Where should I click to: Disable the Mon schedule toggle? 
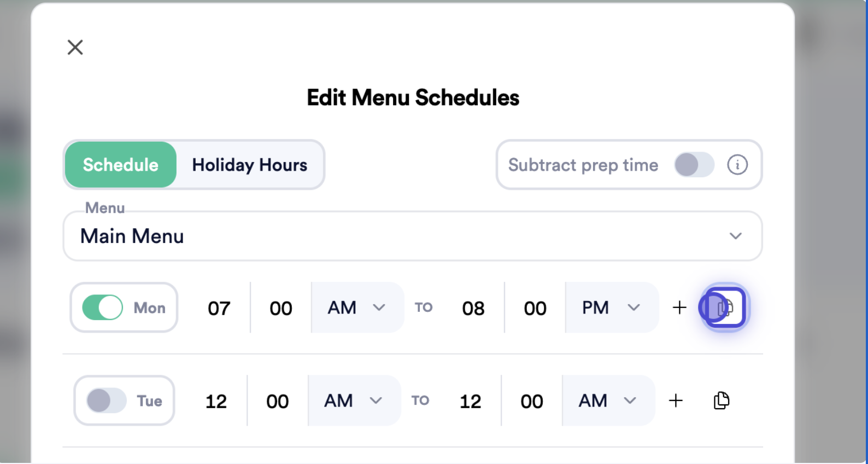pyautogui.click(x=103, y=308)
